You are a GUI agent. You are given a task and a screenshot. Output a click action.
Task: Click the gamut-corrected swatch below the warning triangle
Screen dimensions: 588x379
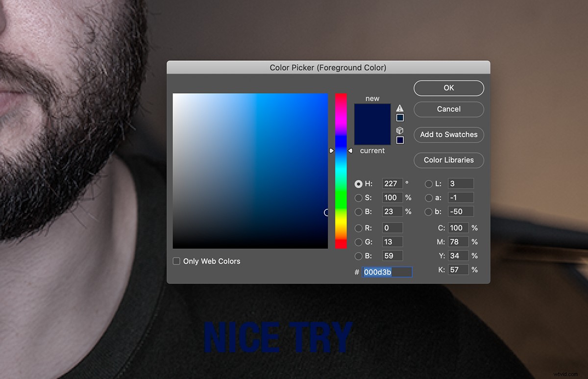tap(400, 118)
